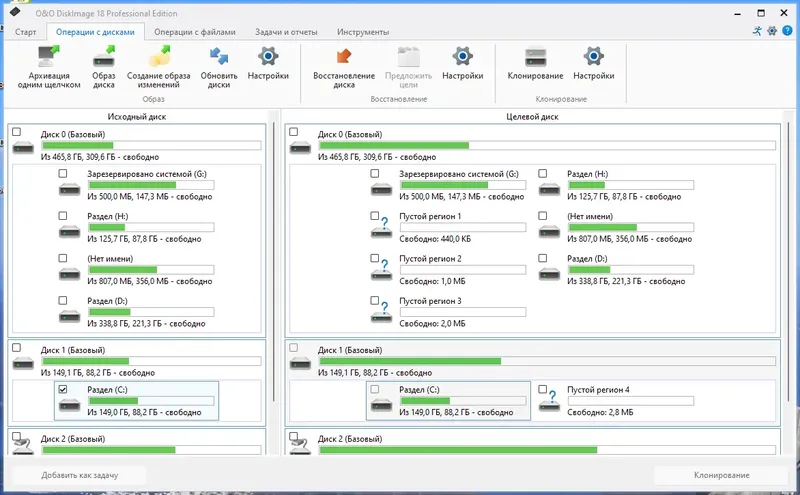Click source Диск 0 usage bar

(151, 145)
